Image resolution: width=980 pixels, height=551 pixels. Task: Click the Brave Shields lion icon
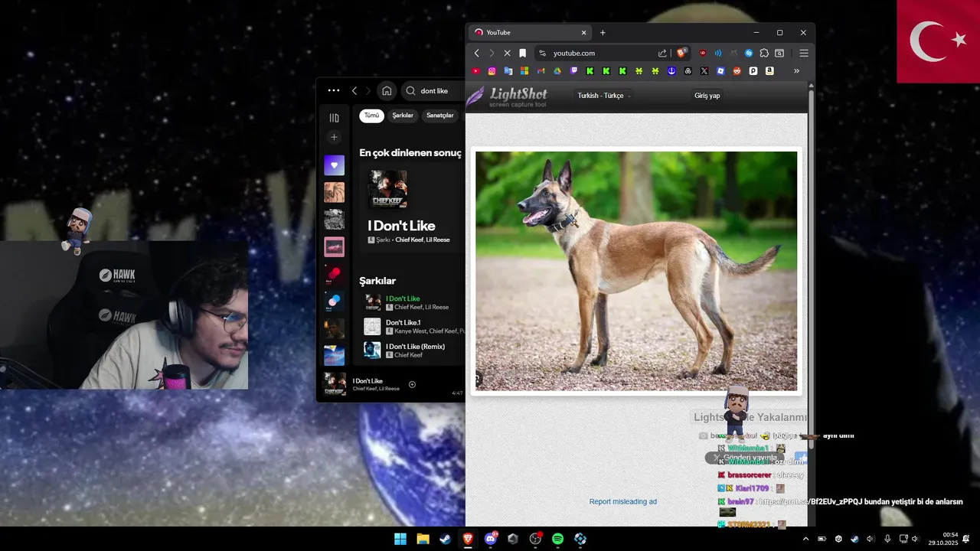point(681,53)
